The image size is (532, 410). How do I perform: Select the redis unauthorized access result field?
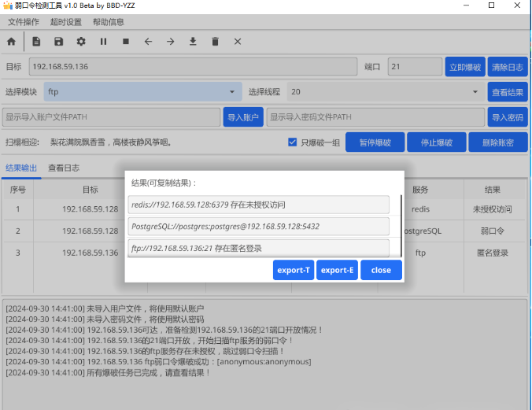(259, 205)
